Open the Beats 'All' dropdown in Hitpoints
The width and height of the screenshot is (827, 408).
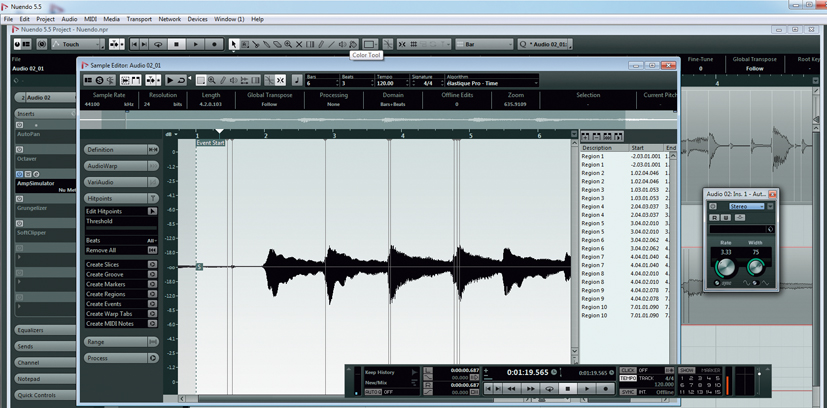[152, 240]
